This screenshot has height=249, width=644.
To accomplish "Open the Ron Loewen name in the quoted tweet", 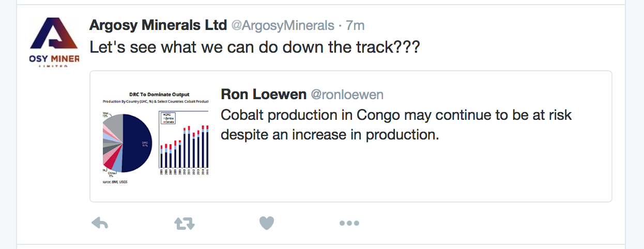I will tap(263, 95).
